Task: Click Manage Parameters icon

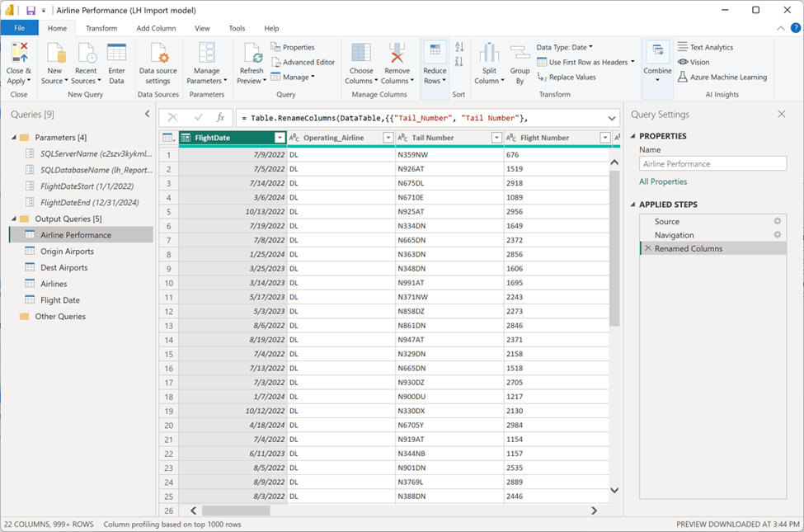Action: 207,53
